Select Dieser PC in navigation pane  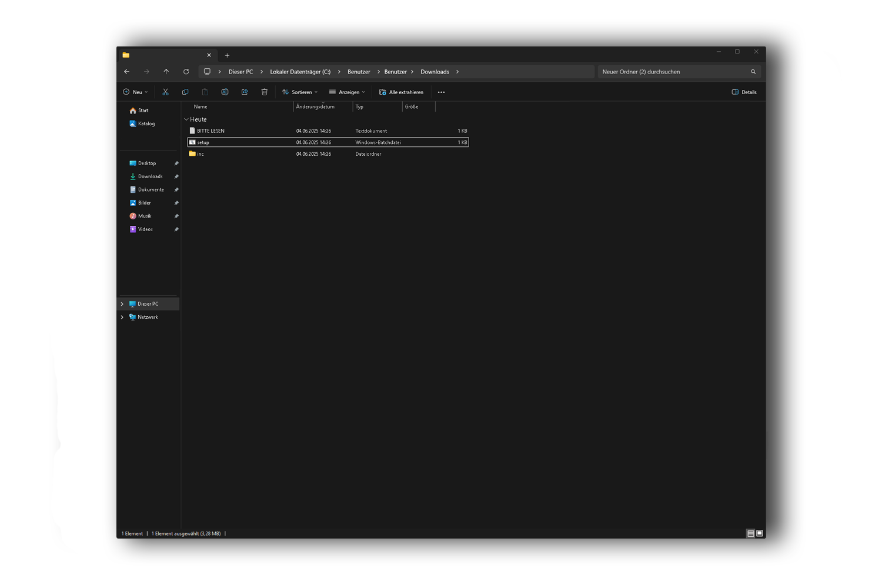click(x=148, y=304)
